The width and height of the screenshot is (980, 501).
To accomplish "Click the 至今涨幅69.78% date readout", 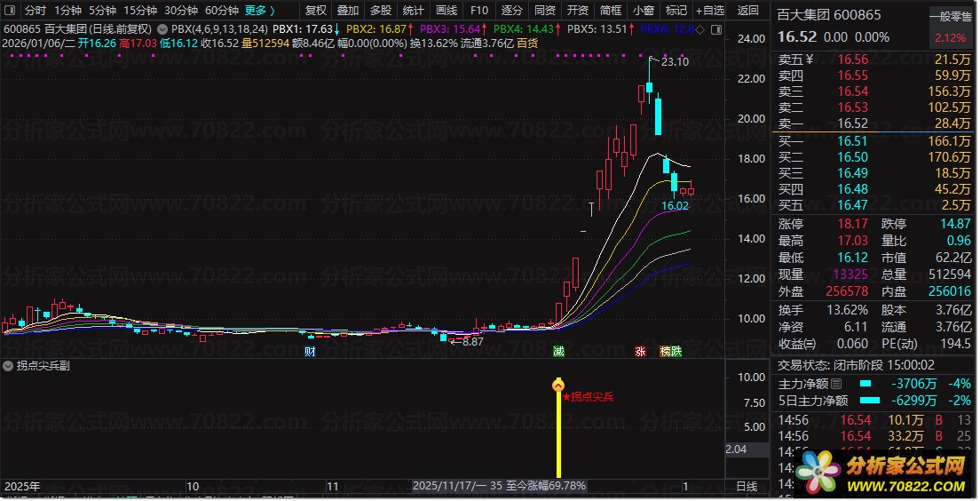I will tap(500, 485).
